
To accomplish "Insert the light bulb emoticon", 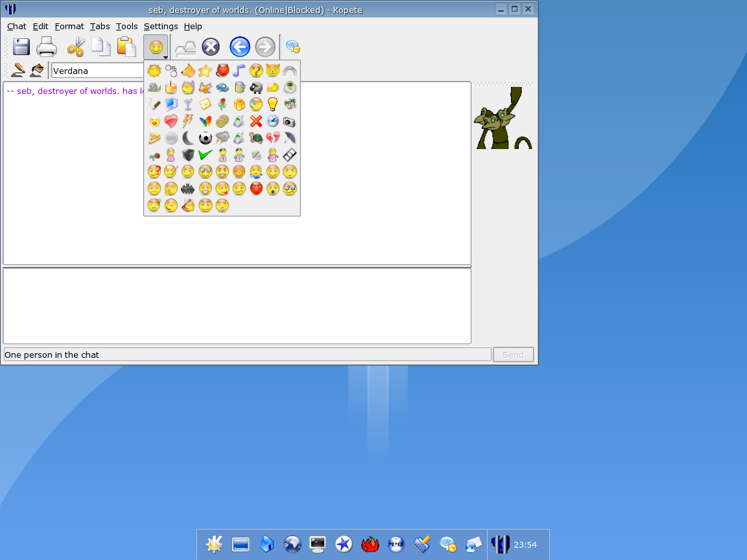I will [272, 104].
